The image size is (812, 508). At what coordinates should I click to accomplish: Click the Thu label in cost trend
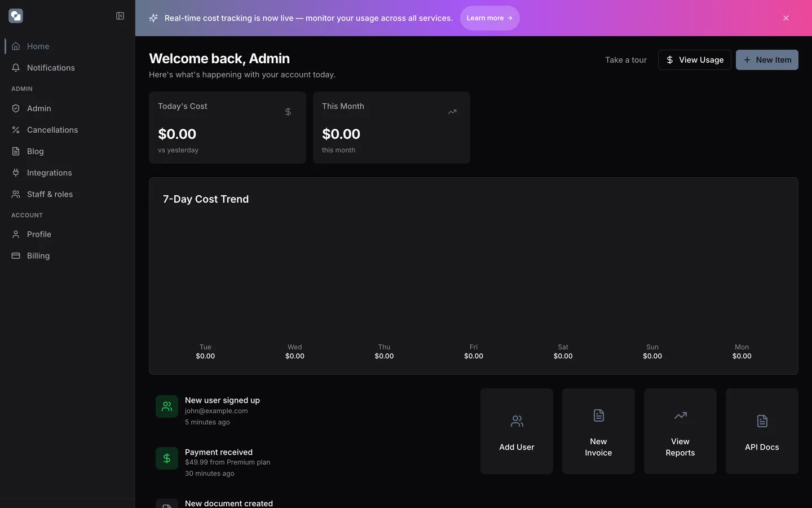384,347
